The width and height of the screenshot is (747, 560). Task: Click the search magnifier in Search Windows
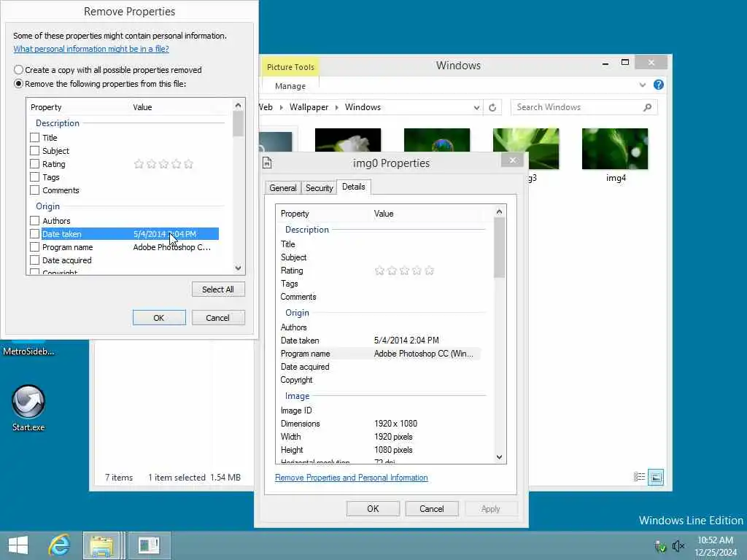coord(647,108)
